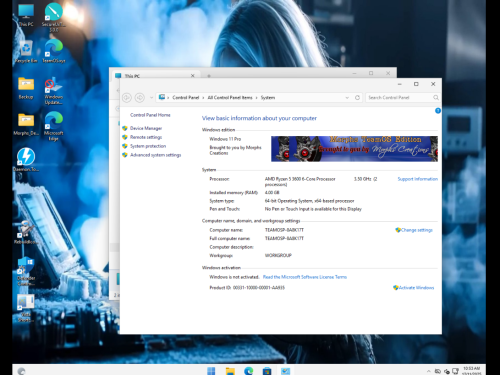The width and height of the screenshot is (500, 375).
Task: Click the help question mark icon
Action: (x=438, y=111)
